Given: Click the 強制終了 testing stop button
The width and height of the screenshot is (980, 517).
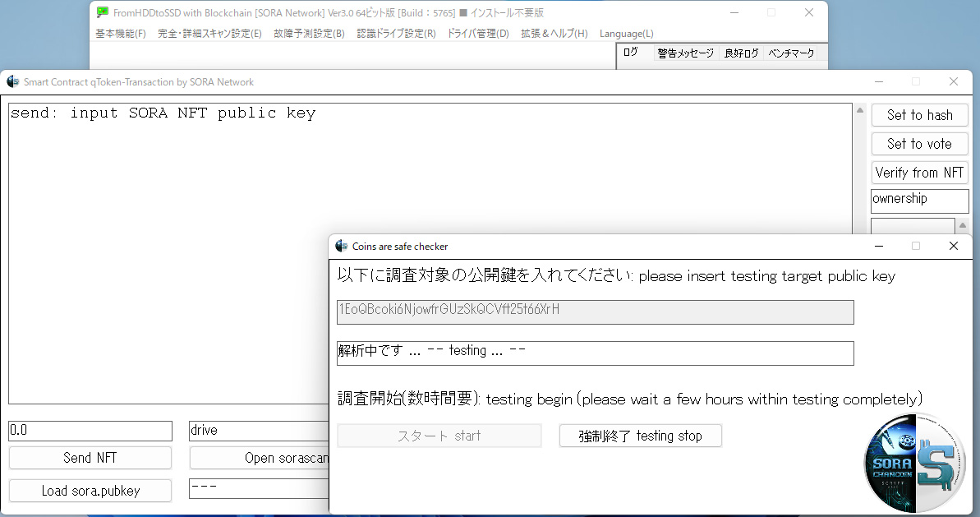Looking at the screenshot, I should click(x=641, y=436).
